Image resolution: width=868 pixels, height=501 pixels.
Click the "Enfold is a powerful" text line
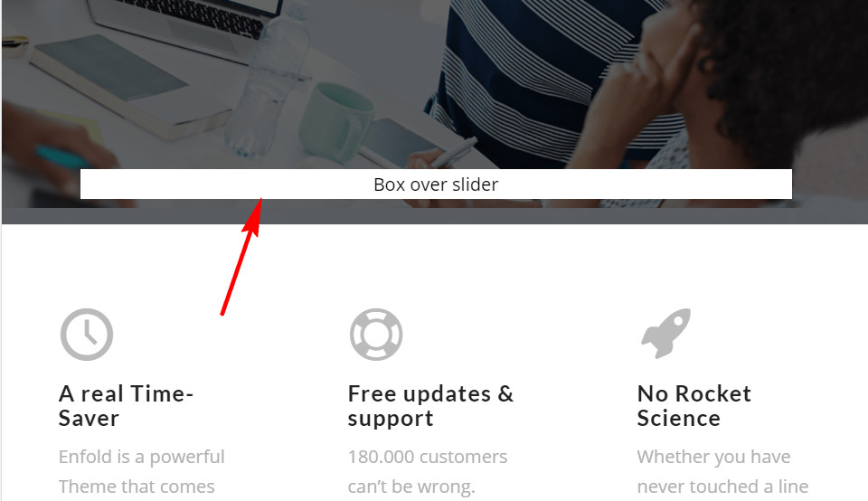coord(142,457)
